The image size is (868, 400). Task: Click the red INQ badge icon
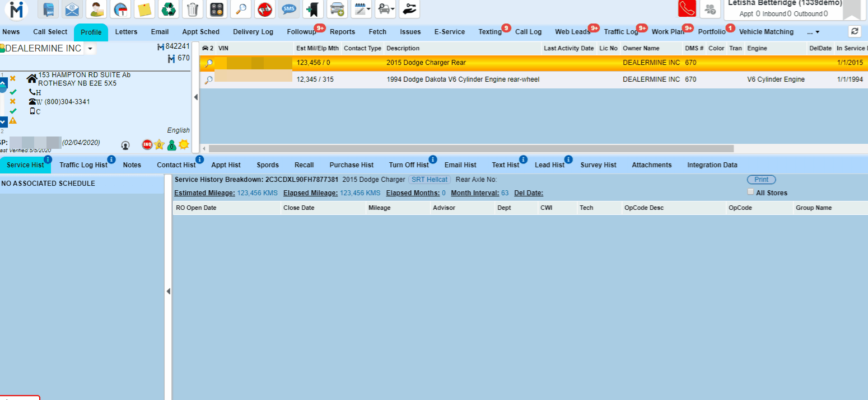[147, 145]
